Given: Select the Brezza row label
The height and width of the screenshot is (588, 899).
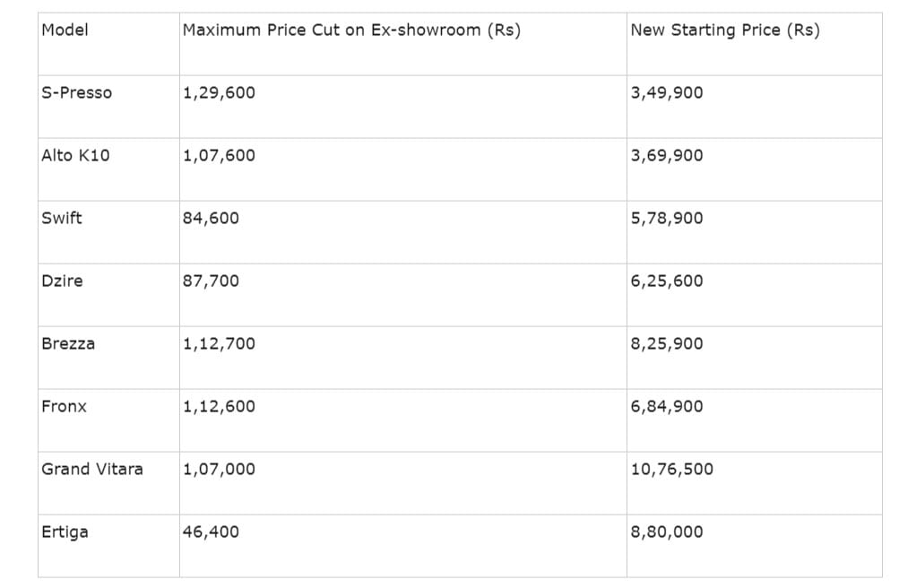Looking at the screenshot, I should click(68, 343).
